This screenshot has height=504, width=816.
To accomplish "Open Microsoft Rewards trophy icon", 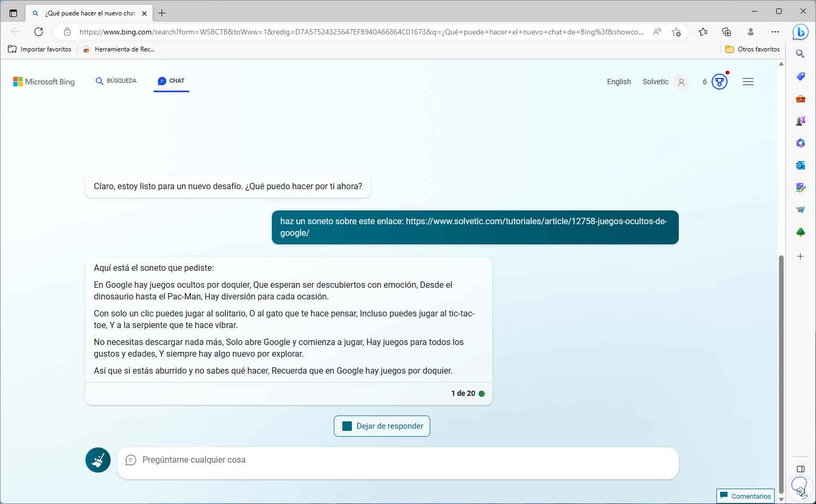I will pyautogui.click(x=719, y=82).
